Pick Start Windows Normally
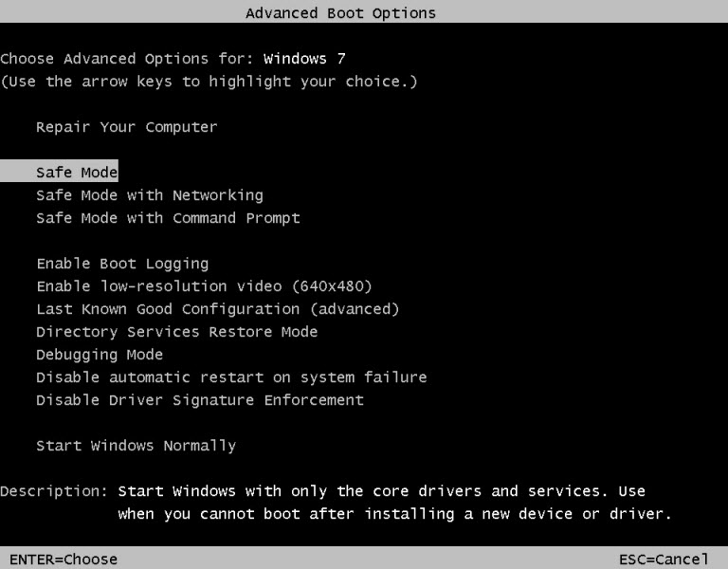 [x=136, y=446]
